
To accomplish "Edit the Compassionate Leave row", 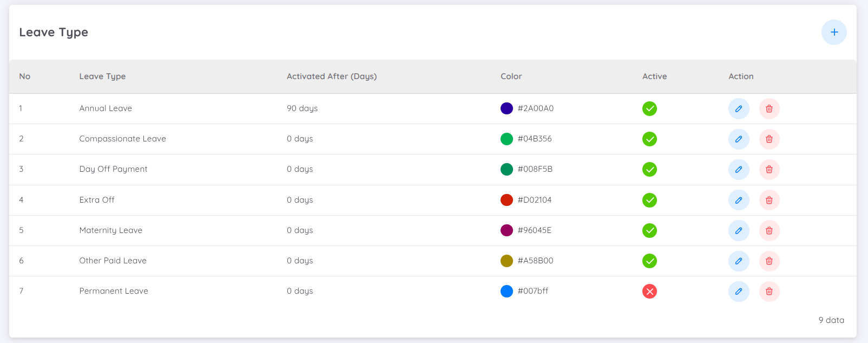I will (x=739, y=139).
